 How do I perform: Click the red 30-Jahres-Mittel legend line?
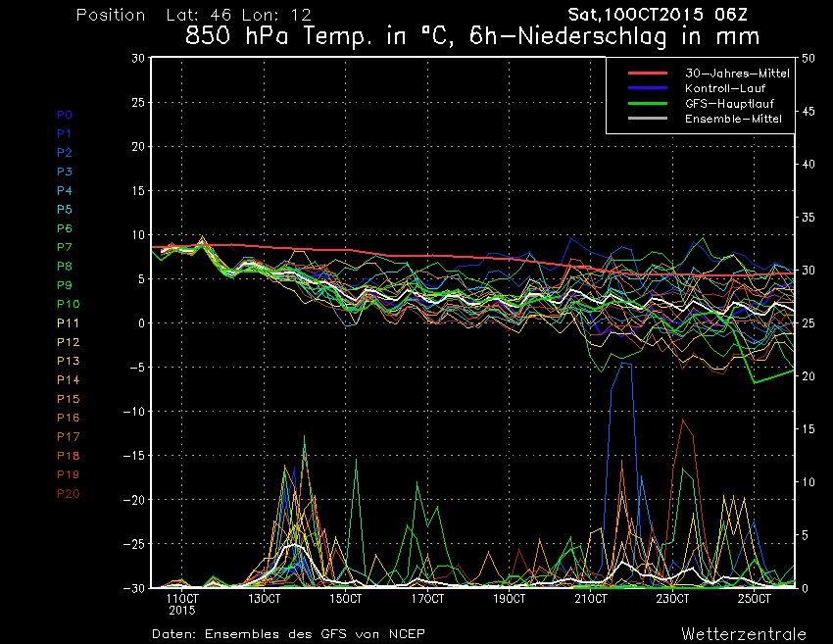[x=647, y=74]
